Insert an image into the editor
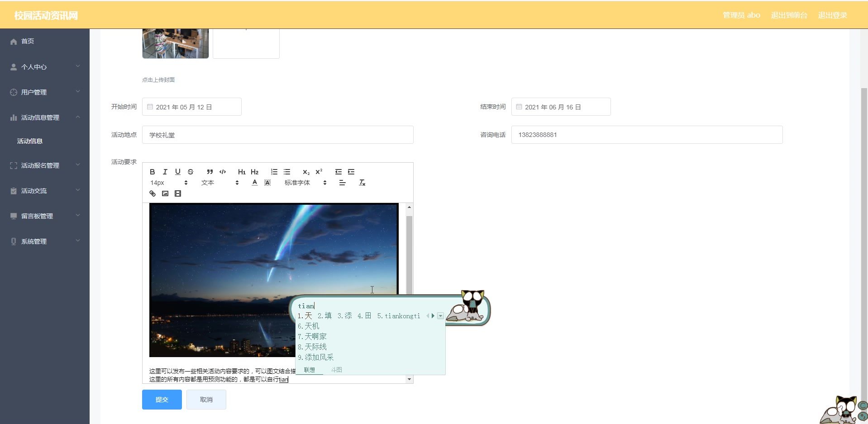 point(165,193)
